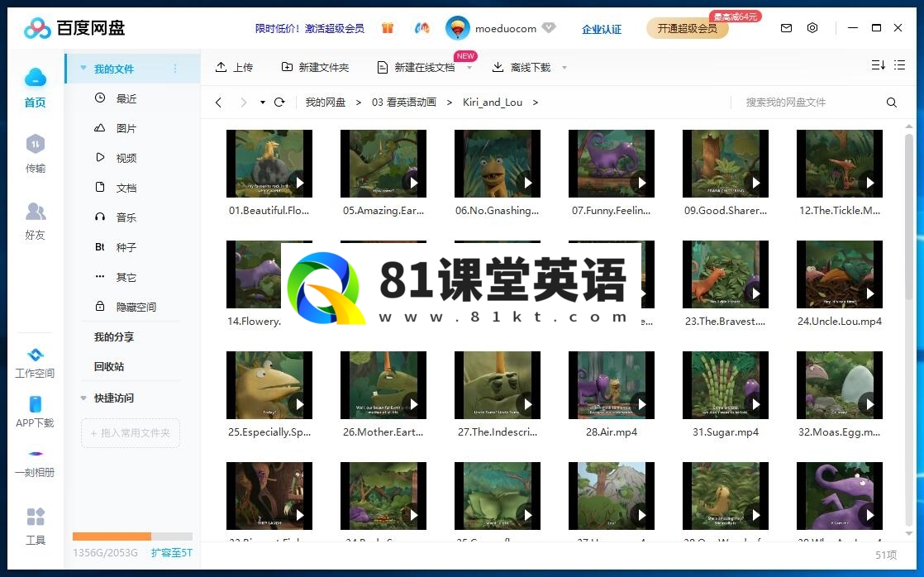The height and width of the screenshot is (577, 924).
Task: Click the Baidu Netdisk logo
Action: (74, 28)
